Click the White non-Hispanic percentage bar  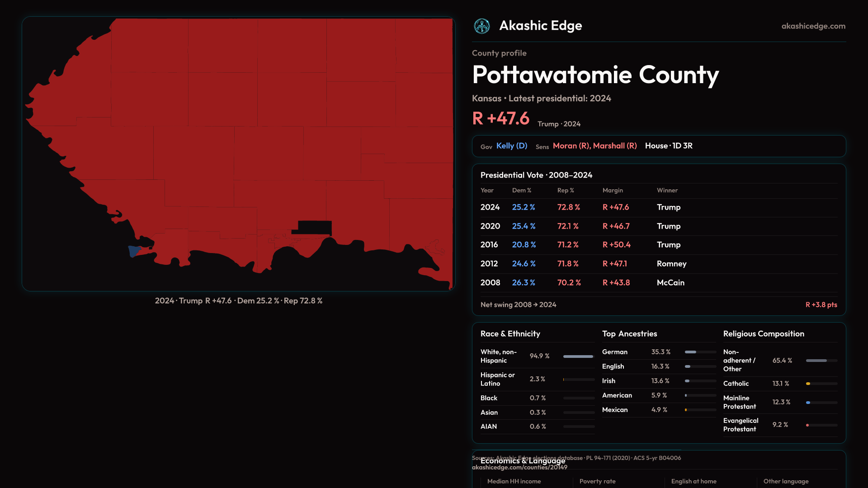[578, 357]
